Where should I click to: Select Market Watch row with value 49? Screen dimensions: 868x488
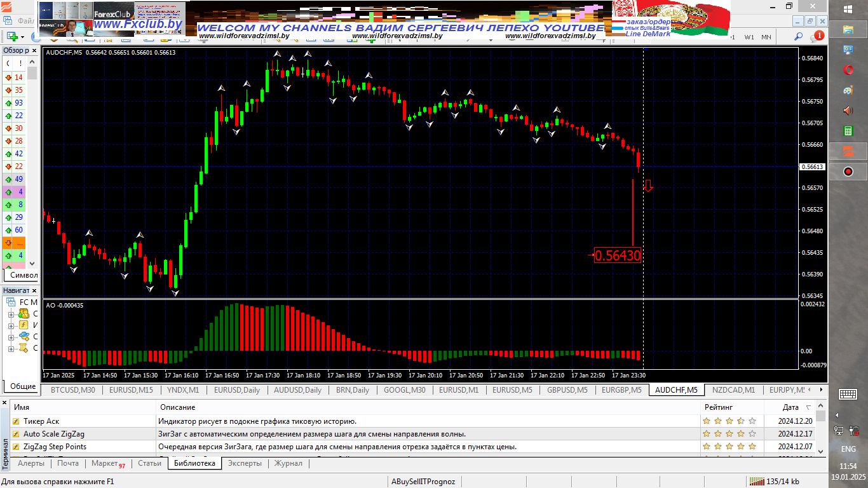[14, 179]
